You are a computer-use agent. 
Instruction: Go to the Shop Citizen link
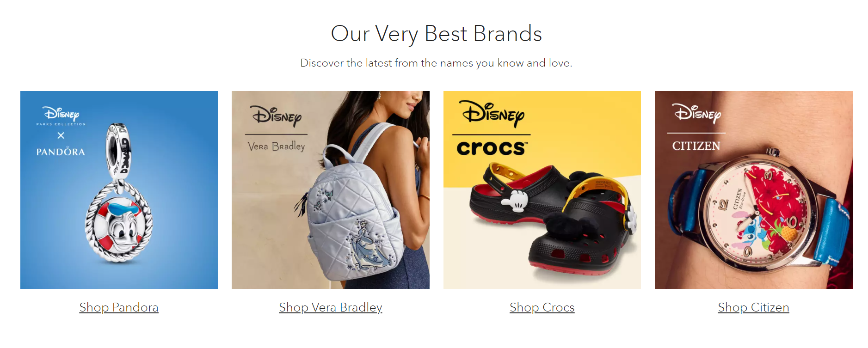753,307
